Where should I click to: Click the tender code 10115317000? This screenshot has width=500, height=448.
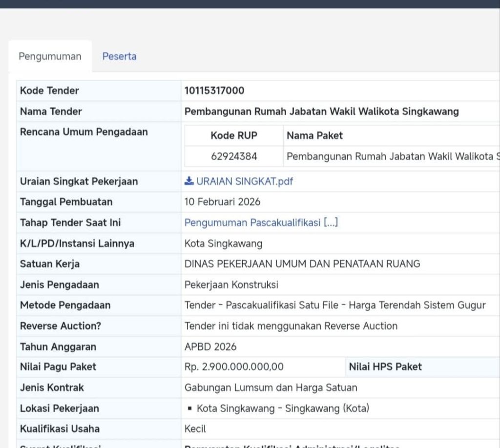pyautogui.click(x=214, y=90)
